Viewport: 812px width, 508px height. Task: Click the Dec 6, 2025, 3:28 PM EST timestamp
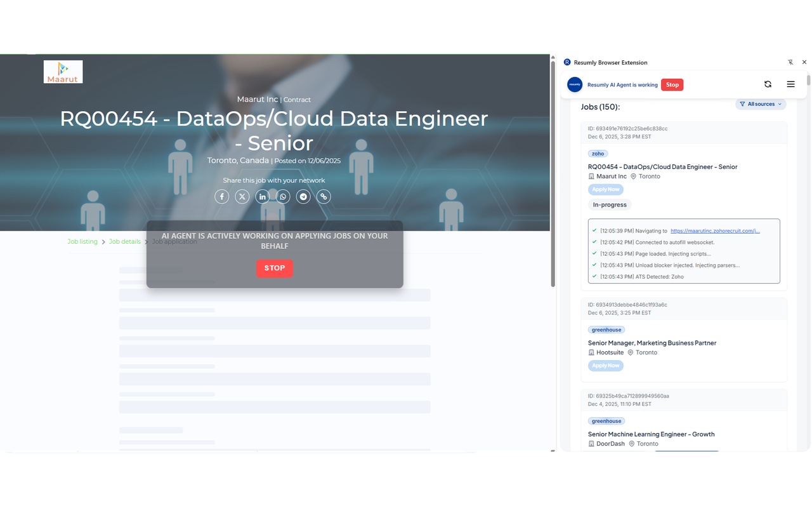click(620, 137)
